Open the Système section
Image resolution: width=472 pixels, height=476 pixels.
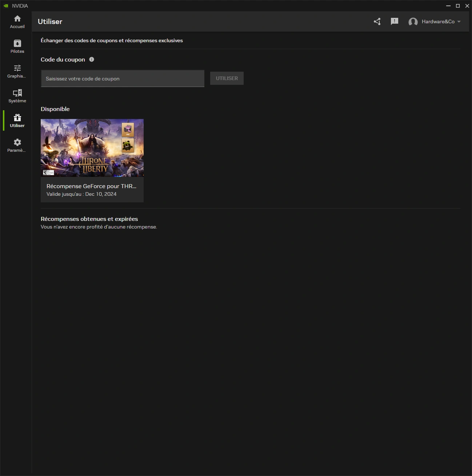pos(17,96)
